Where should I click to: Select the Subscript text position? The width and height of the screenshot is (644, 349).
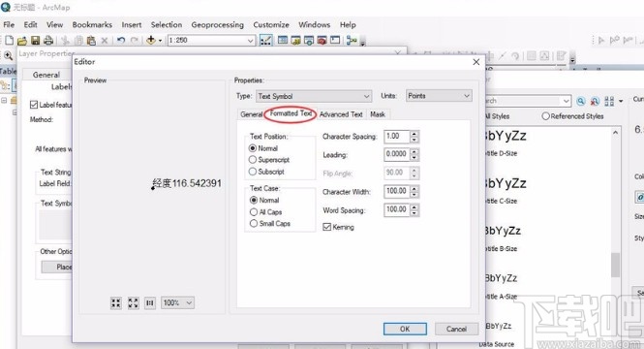[x=253, y=172]
